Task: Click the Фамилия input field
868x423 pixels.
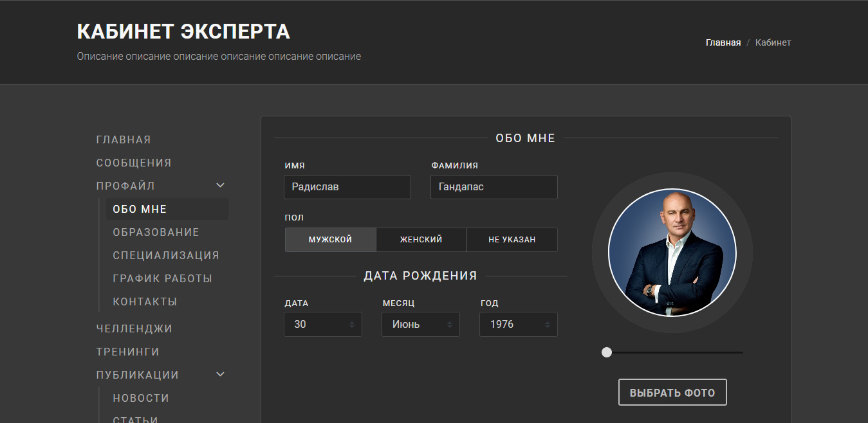Action: click(494, 187)
